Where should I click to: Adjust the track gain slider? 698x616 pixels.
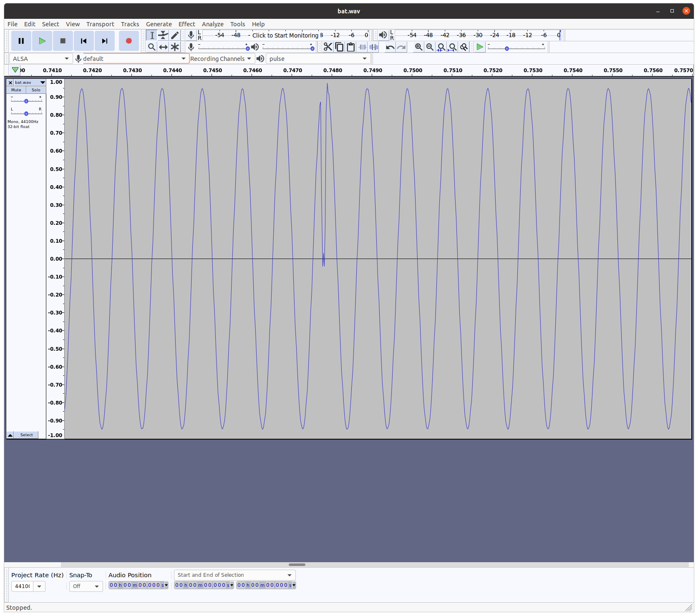tap(26, 101)
